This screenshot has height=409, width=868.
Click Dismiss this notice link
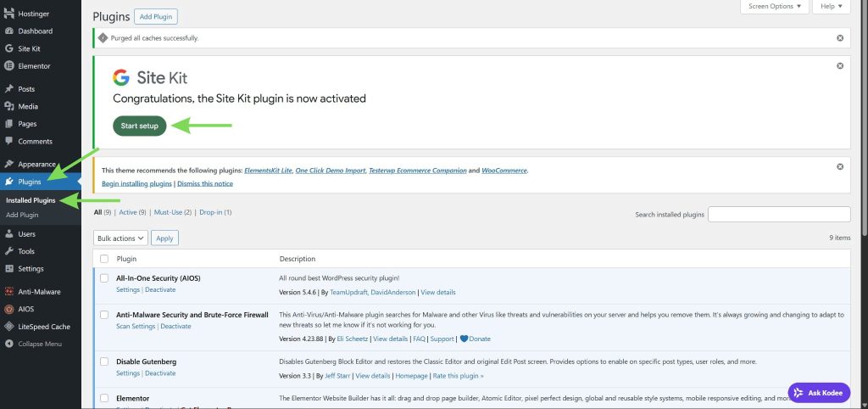coord(205,183)
